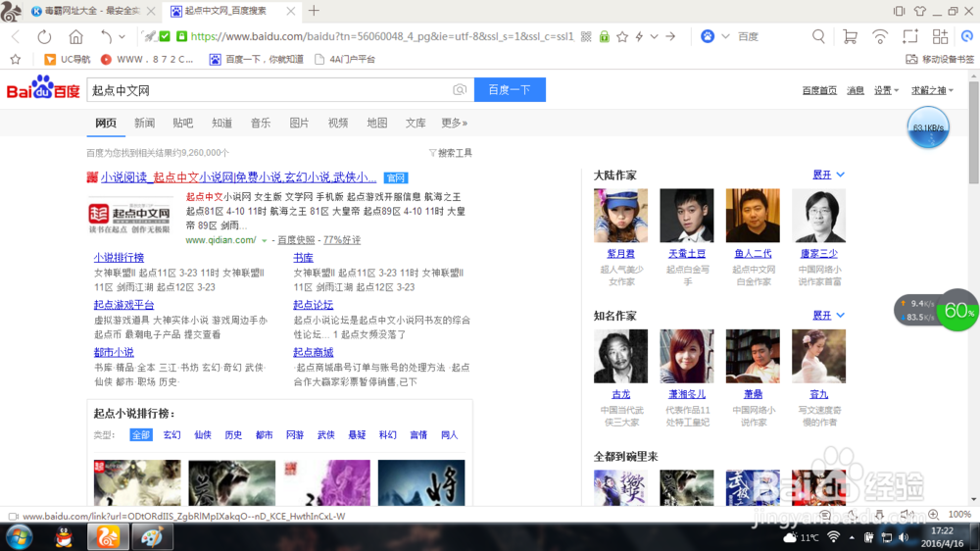980x551 pixels.
Task: Open the shopping cart toolbar icon
Action: [850, 37]
